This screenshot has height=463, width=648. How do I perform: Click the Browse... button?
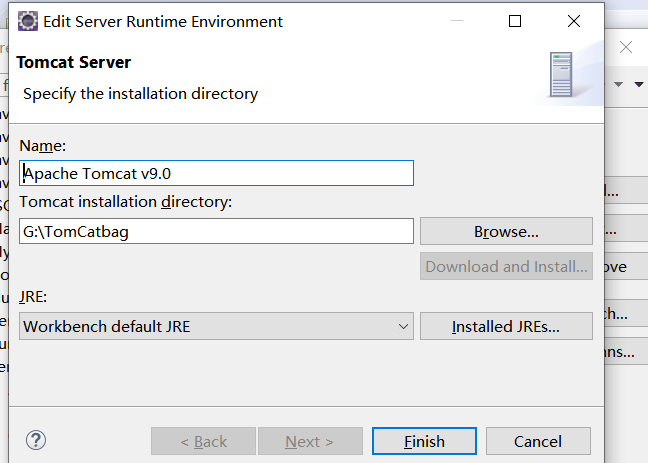coord(506,231)
